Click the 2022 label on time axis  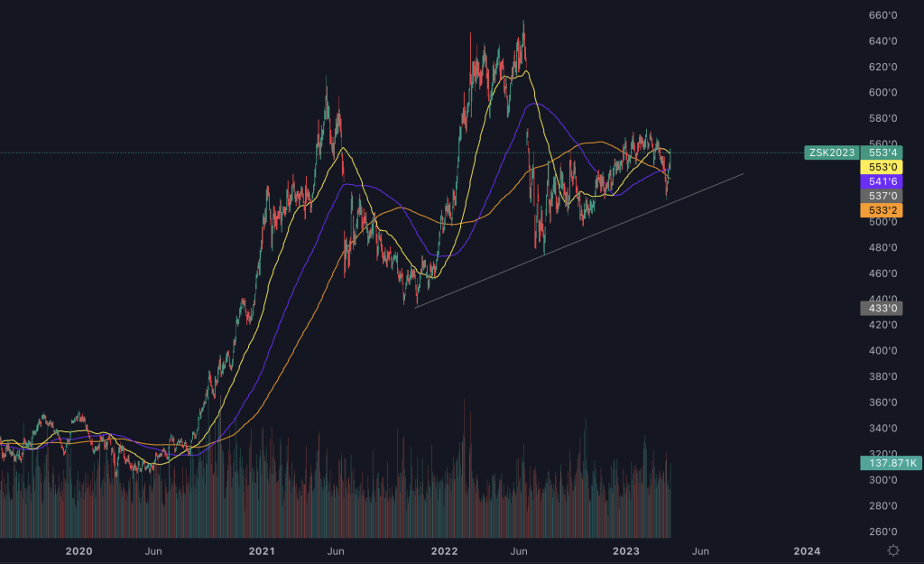tap(444, 550)
